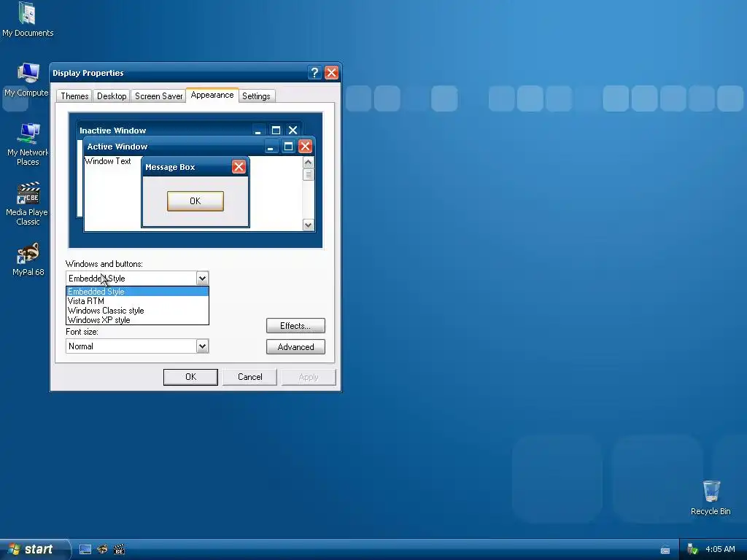This screenshot has height=560, width=747.
Task: Click the Safely Remove Hardware tray icon
Action: click(x=692, y=550)
